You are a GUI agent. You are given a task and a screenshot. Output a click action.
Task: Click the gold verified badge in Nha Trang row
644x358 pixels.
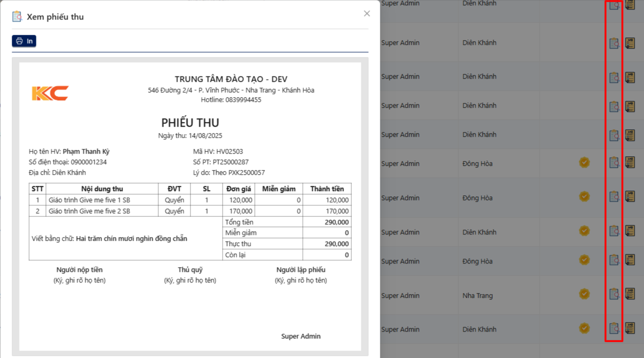(584, 294)
